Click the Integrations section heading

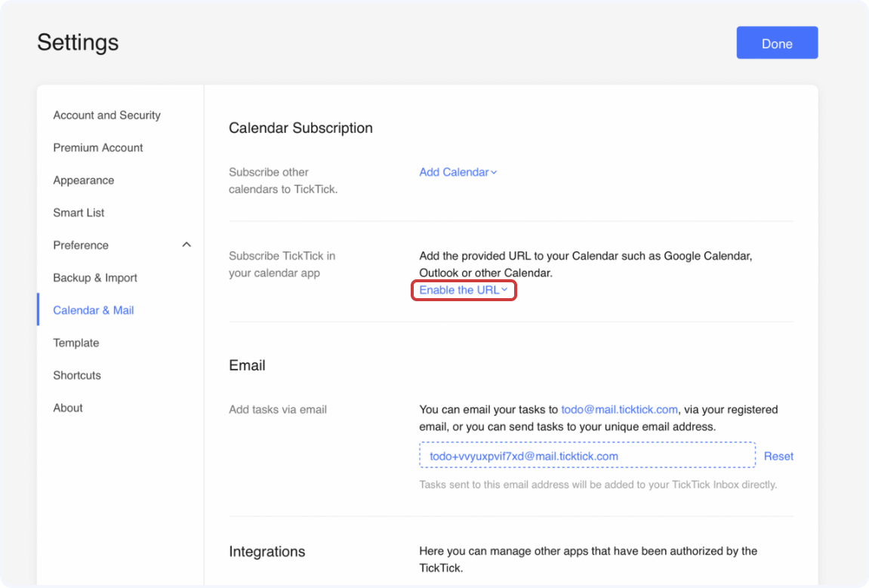click(x=267, y=552)
